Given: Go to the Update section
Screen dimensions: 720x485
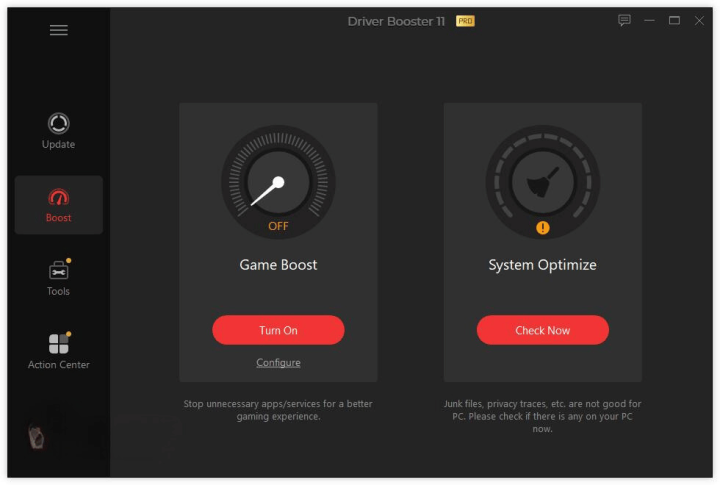Looking at the screenshot, I should (58, 131).
